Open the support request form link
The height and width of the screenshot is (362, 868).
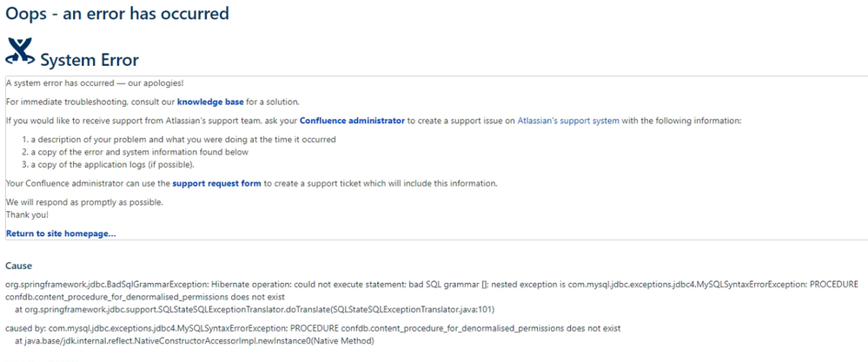[x=217, y=183]
